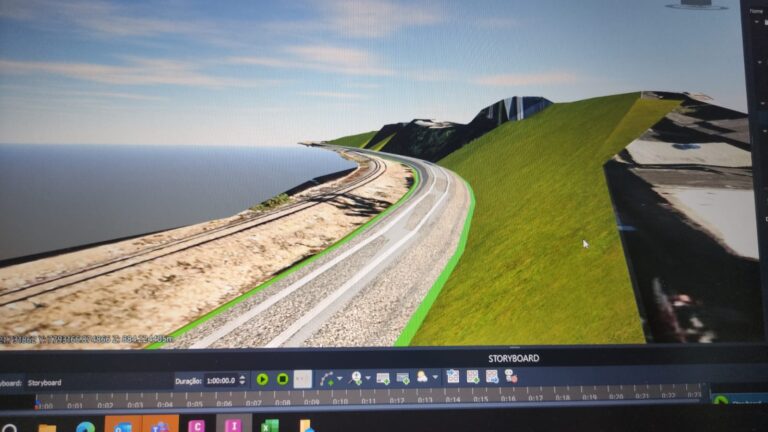The width and height of the screenshot is (768, 432).
Task: Click the Duração time input field
Action: [x=222, y=380]
